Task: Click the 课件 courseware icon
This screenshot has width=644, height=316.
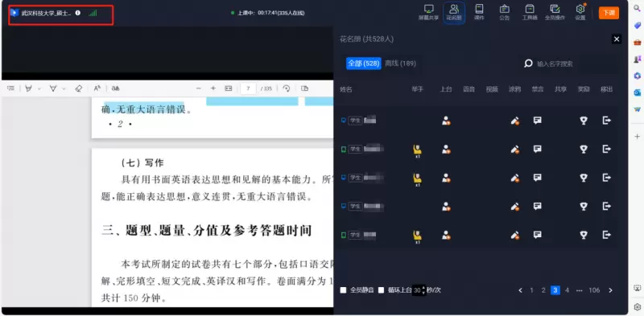Action: (x=479, y=12)
